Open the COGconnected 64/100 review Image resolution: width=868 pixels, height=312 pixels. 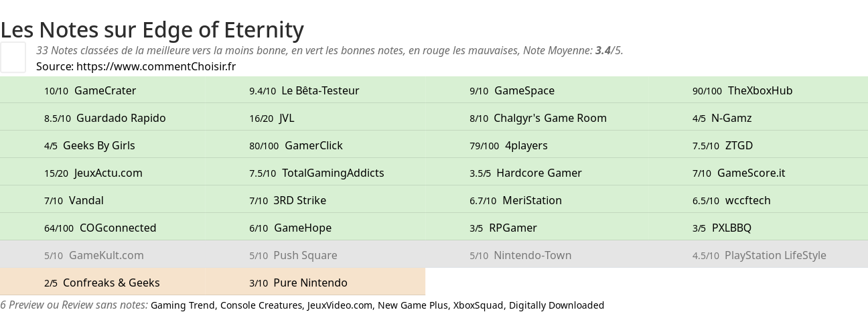100,228
